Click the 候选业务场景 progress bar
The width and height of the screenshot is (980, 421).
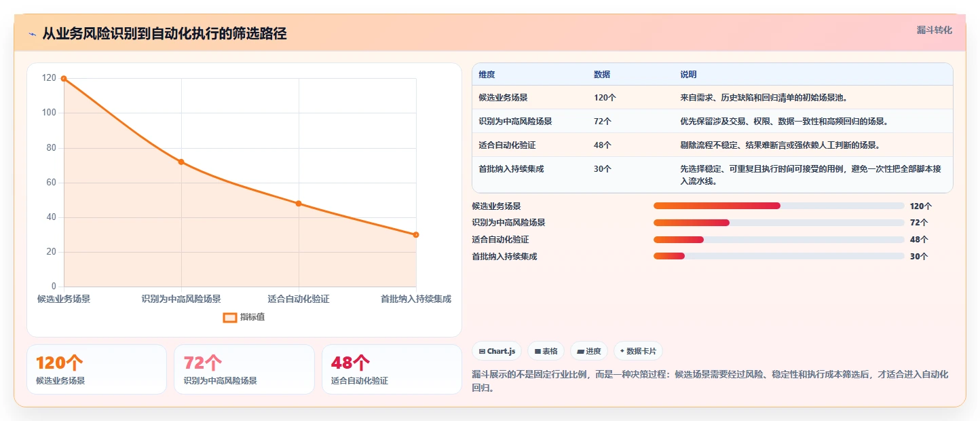point(778,206)
